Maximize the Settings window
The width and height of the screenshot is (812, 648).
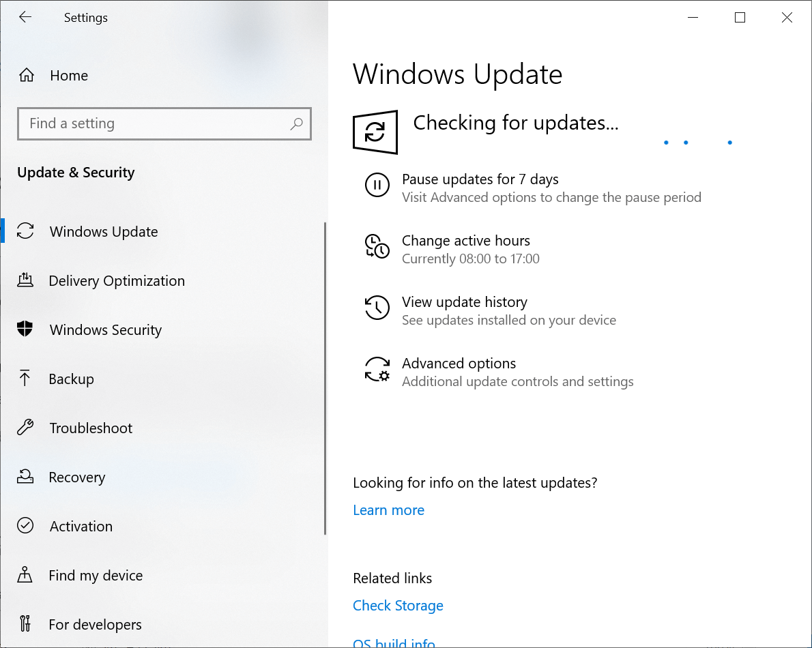point(740,17)
